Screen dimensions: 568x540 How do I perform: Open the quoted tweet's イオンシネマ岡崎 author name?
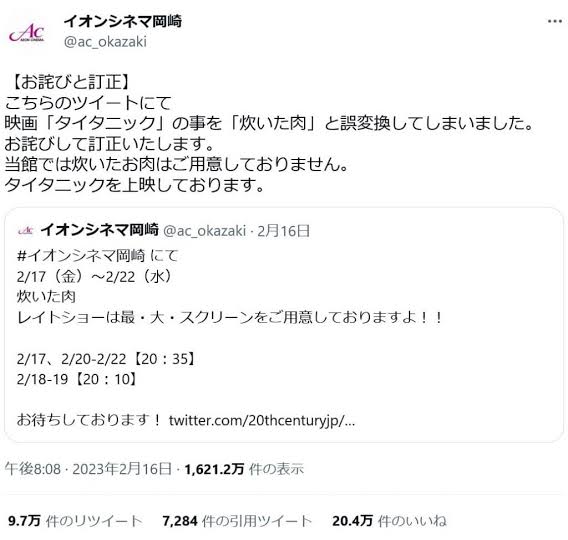(99, 230)
